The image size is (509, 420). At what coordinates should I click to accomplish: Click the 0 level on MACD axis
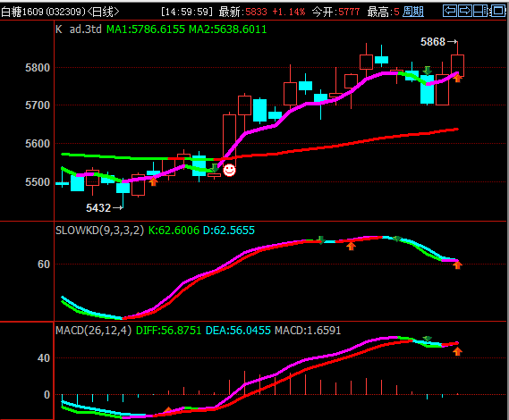pyautogui.click(x=47, y=395)
